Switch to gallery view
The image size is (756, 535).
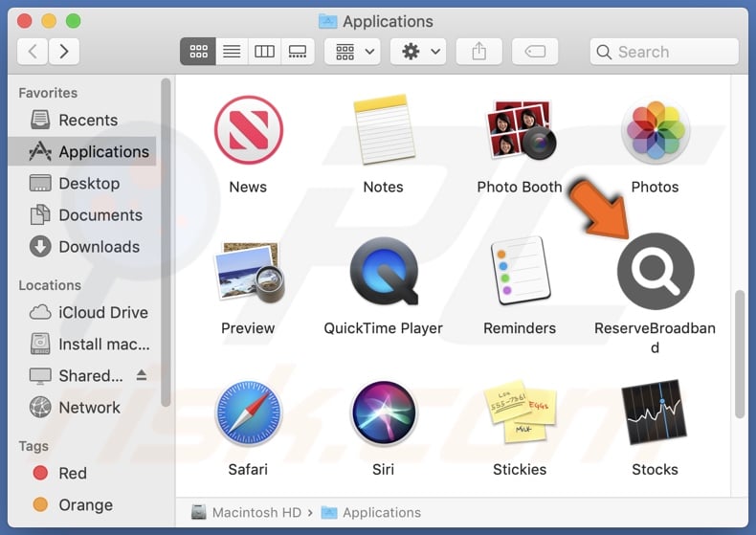(298, 51)
